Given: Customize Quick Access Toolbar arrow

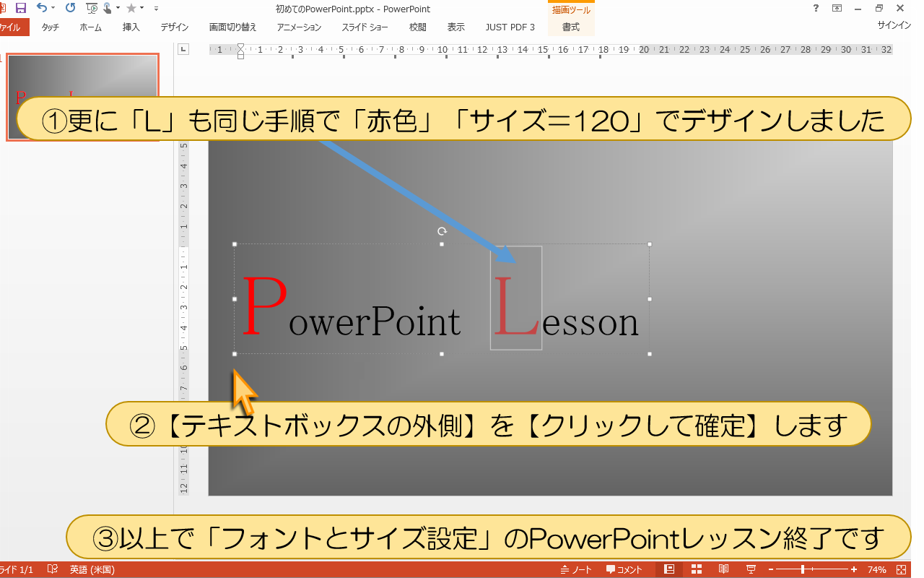Looking at the screenshot, I should tap(156, 9).
